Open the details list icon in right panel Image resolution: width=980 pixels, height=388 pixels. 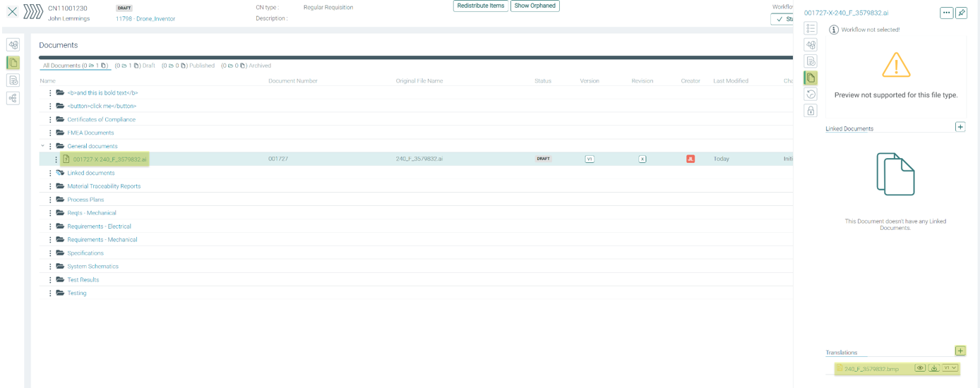(x=811, y=28)
